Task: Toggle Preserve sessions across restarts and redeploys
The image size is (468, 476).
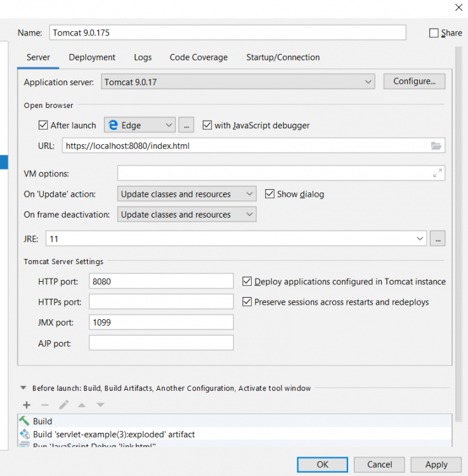Action: [x=247, y=301]
